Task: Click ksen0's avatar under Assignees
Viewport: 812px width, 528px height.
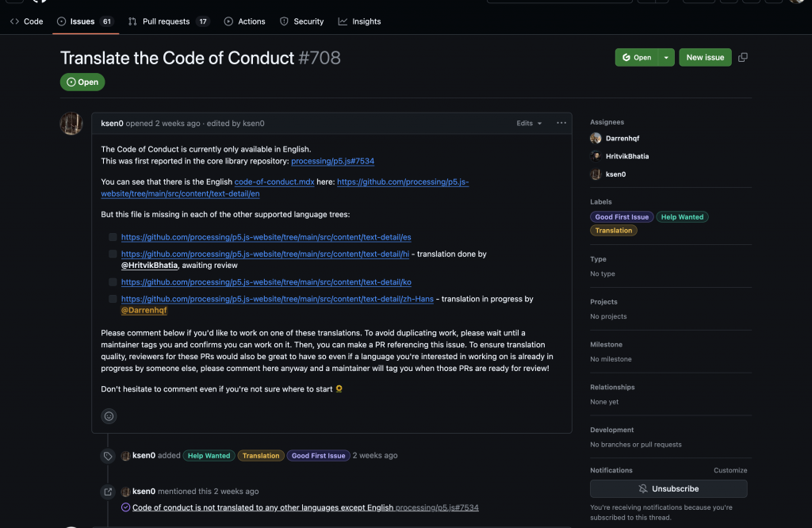Action: pos(596,174)
